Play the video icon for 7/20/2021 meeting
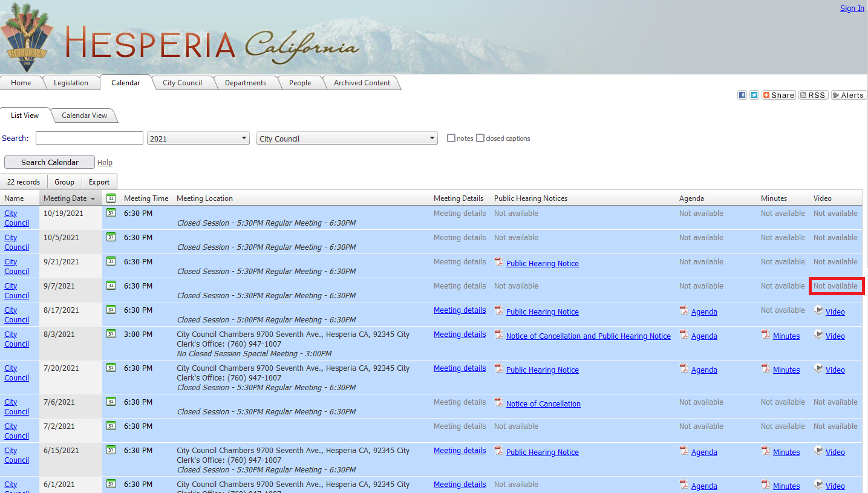The height and width of the screenshot is (493, 868). point(818,368)
